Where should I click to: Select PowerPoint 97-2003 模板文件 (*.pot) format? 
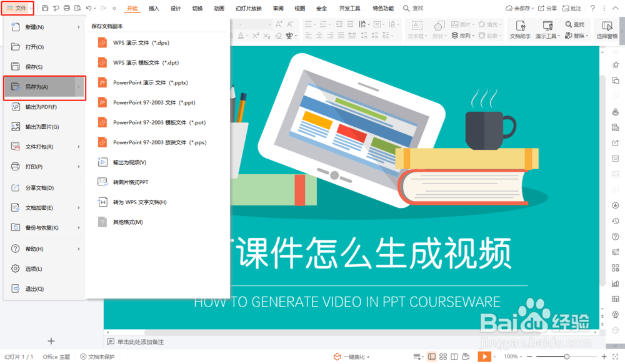click(158, 122)
